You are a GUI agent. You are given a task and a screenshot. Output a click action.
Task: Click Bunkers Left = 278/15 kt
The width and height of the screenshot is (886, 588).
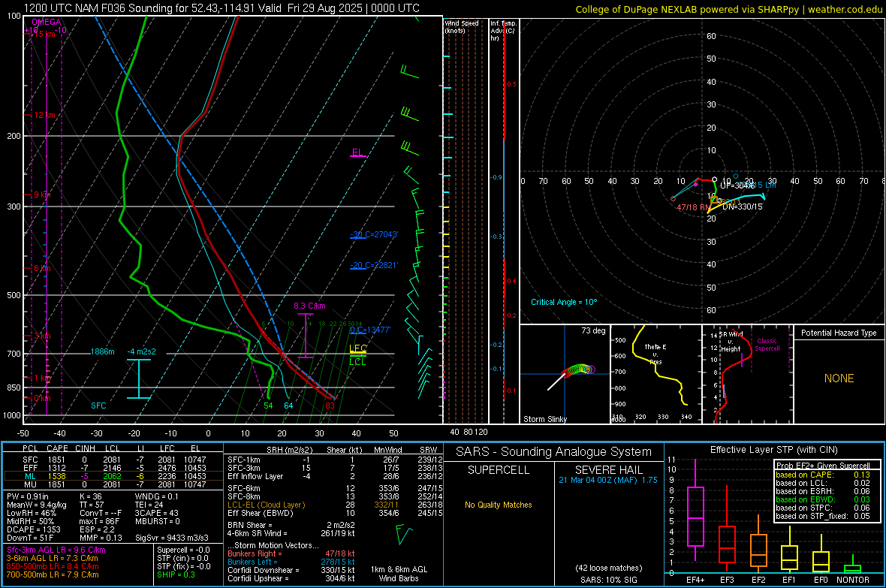point(291,562)
